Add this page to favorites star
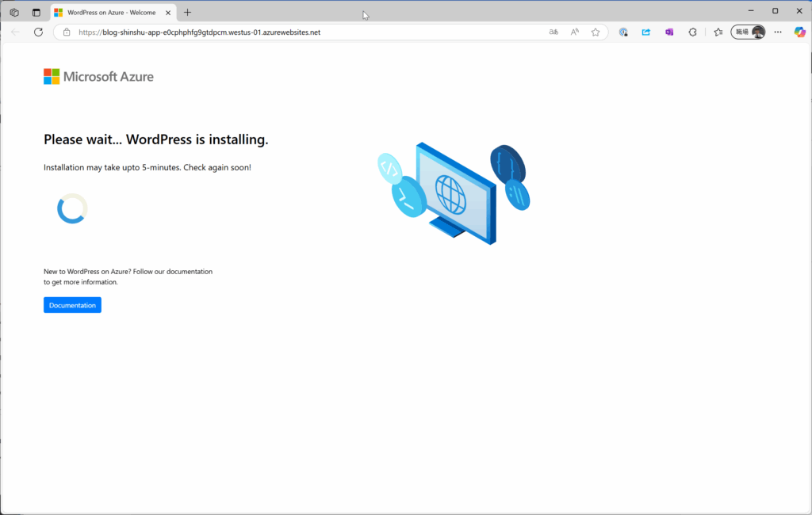The image size is (812, 515). point(596,32)
